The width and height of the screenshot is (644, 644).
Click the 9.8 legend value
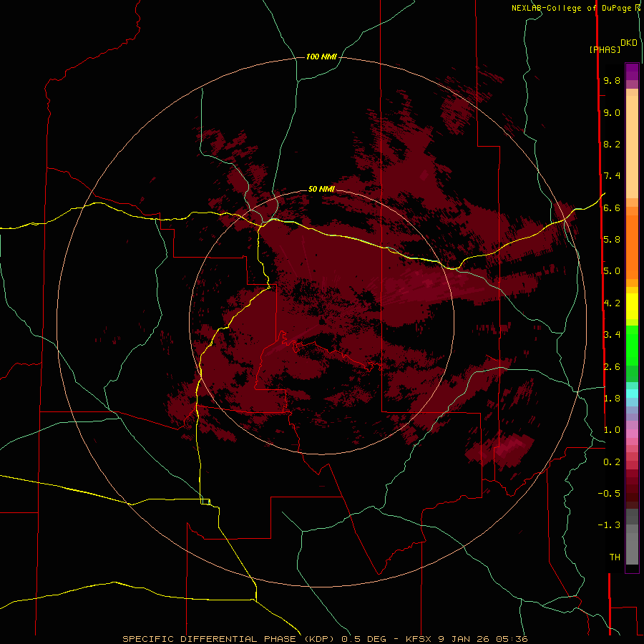tap(612, 81)
